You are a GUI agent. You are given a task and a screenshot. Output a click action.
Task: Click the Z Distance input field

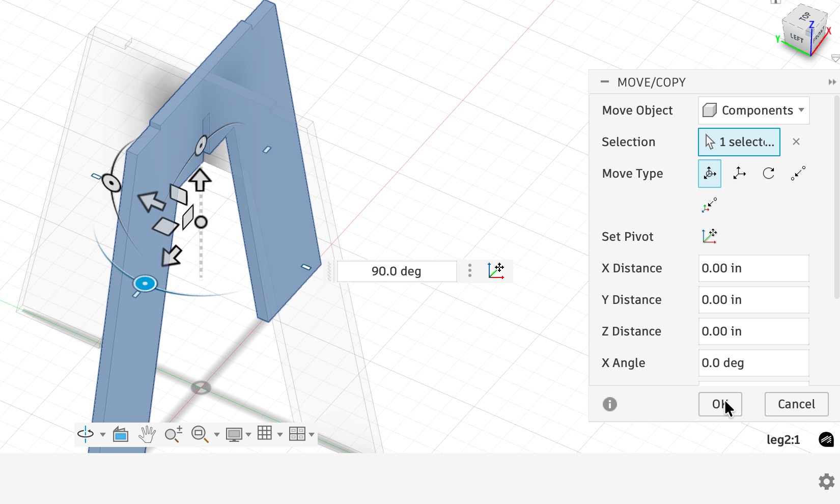[x=753, y=331]
